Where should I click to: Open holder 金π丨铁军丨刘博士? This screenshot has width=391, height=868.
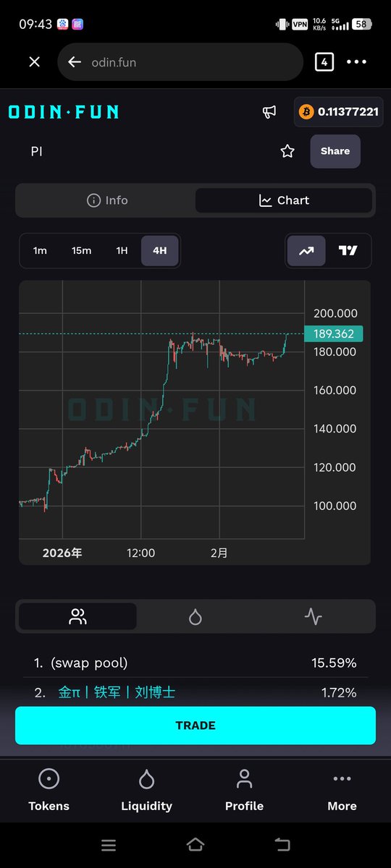[117, 692]
